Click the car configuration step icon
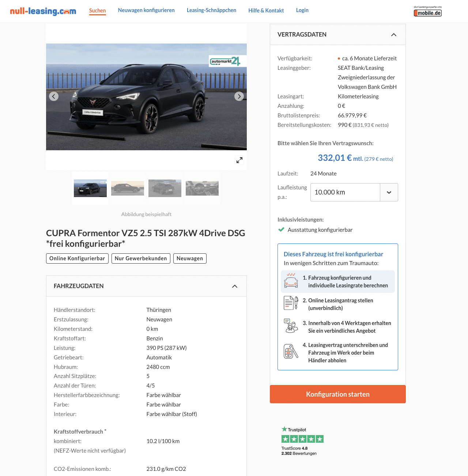The image size is (468, 476). point(291,281)
